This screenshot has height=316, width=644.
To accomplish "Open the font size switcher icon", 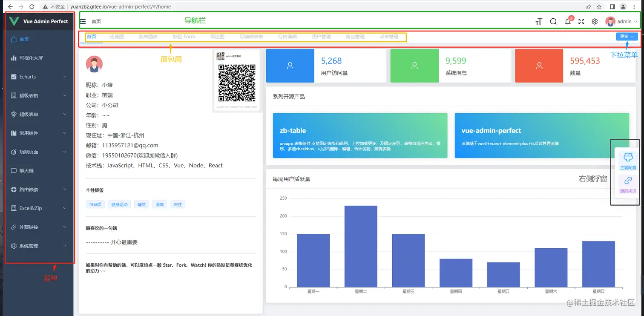I will pyautogui.click(x=539, y=21).
